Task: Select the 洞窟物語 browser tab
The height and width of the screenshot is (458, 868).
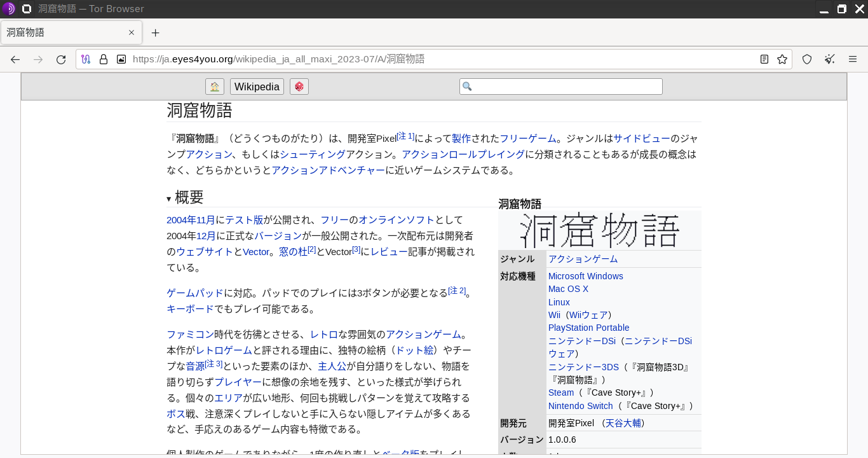Action: [71, 32]
